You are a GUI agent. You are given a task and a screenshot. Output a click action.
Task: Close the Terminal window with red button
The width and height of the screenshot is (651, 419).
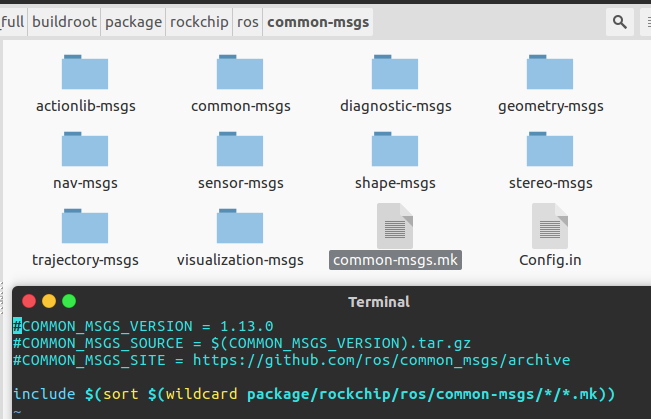[29, 301]
